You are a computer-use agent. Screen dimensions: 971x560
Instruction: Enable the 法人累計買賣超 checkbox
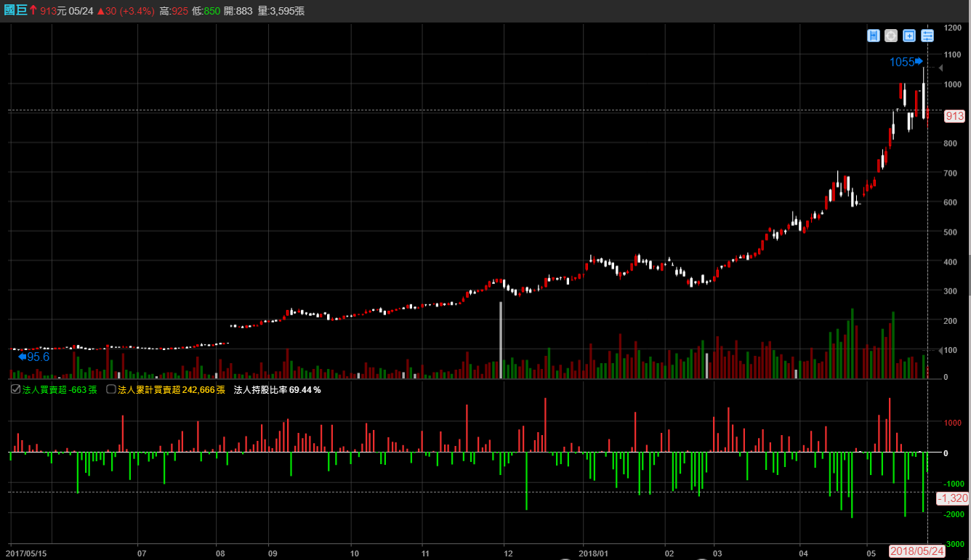point(111,389)
